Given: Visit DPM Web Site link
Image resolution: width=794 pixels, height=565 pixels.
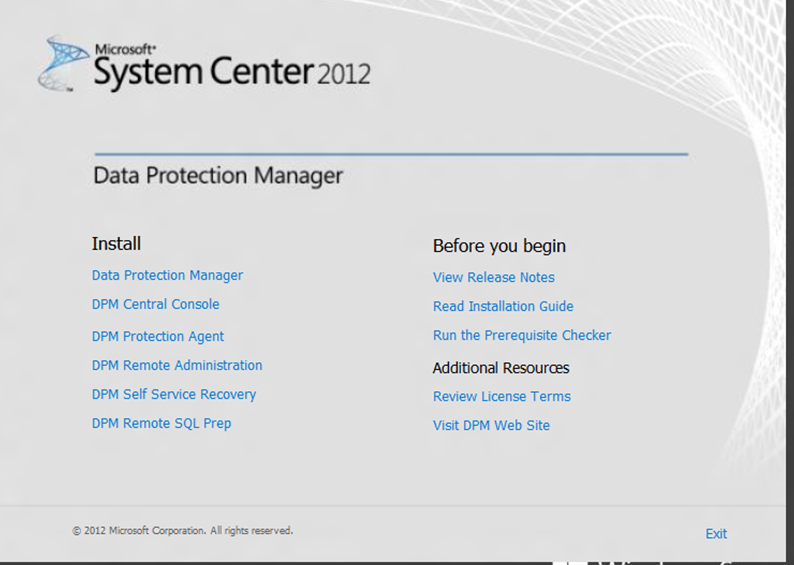Looking at the screenshot, I should coord(491,425).
